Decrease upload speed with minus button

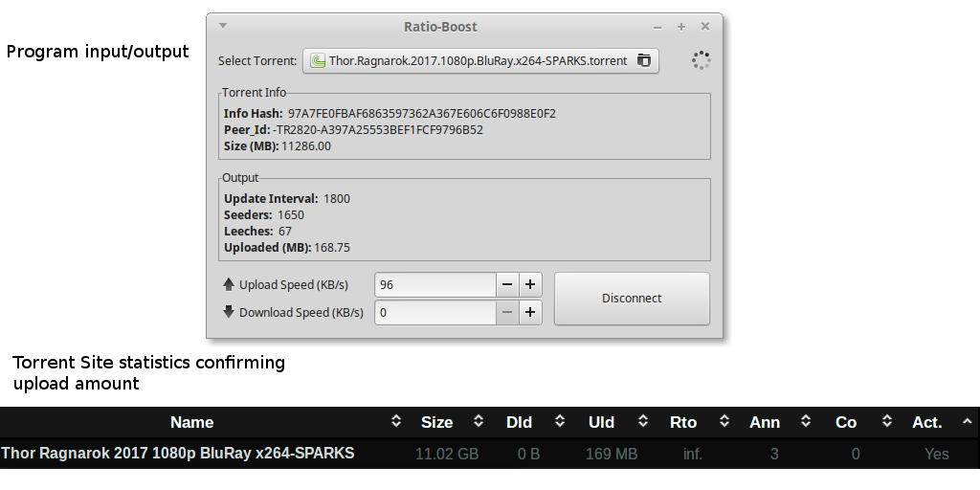click(507, 285)
